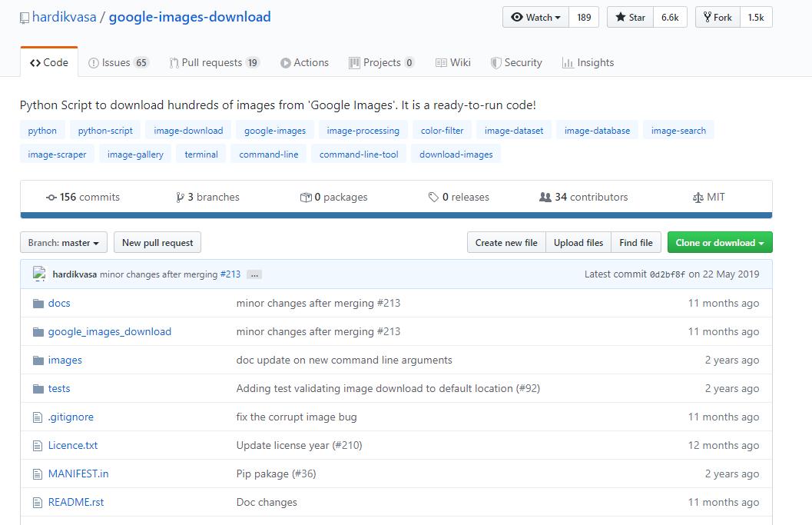Expand the Branch: master selector

pyautogui.click(x=63, y=243)
